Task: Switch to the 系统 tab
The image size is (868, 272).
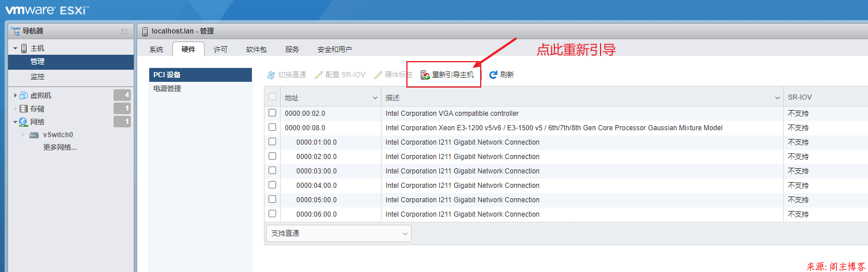Action: tap(156, 50)
